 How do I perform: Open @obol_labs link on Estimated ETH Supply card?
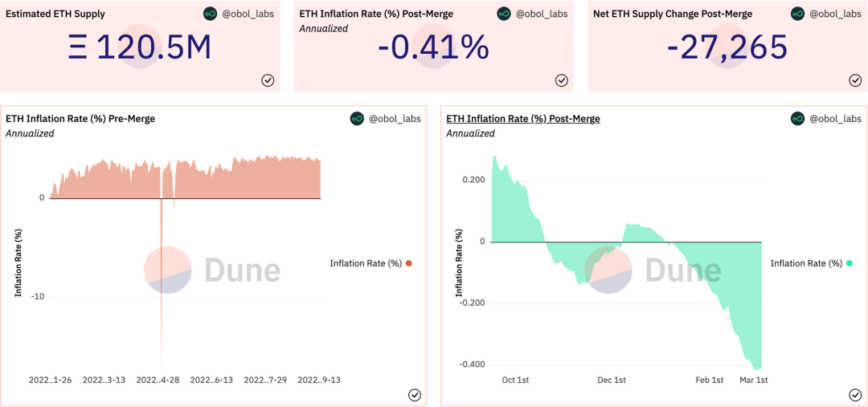pos(248,14)
